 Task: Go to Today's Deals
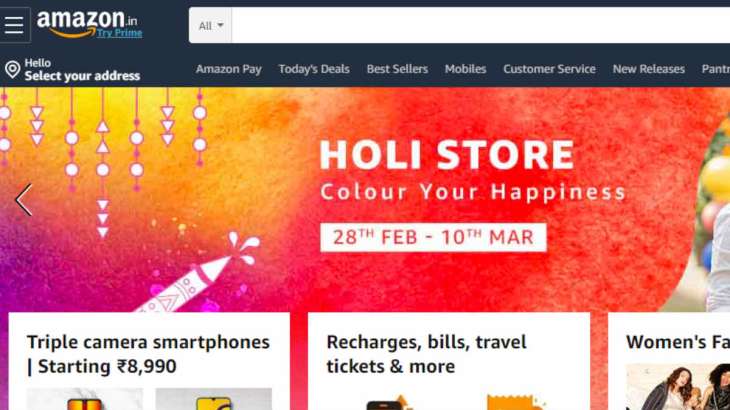[314, 69]
